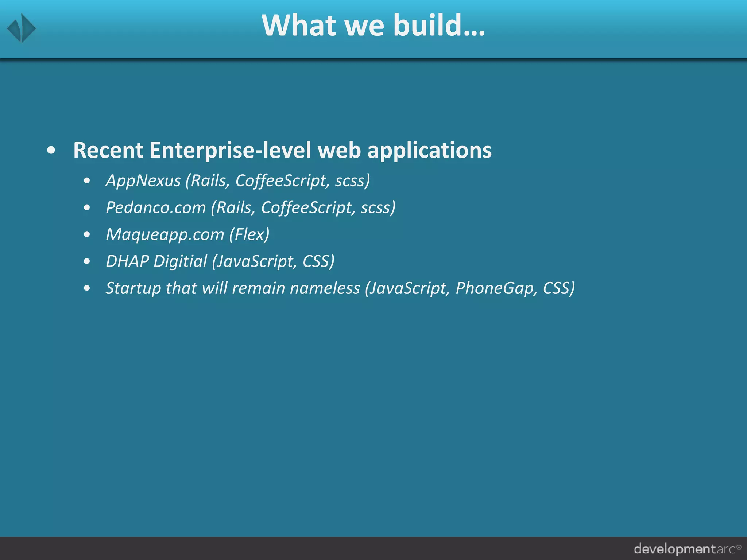Click the bullet marker beside Pedanco.com

coord(87,207)
